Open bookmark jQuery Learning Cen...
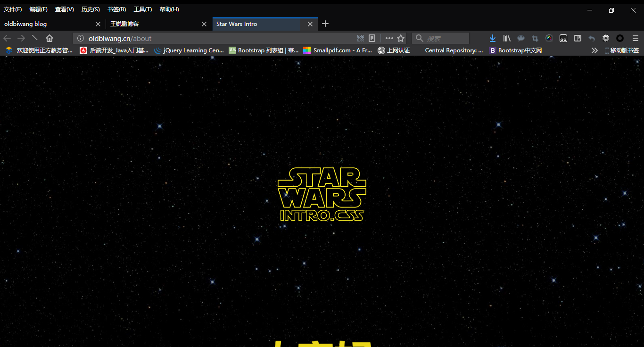Viewport: 644px width, 347px height. pyautogui.click(x=189, y=50)
